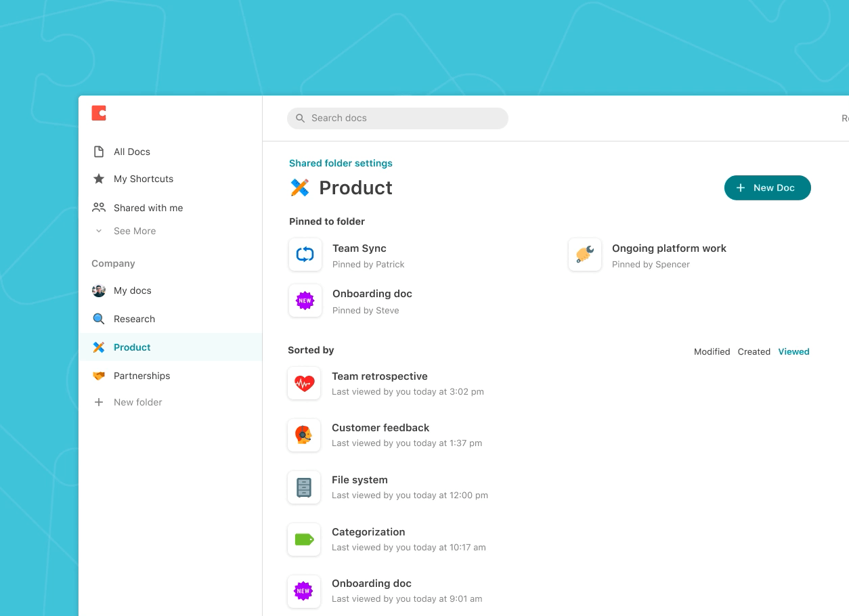Open Categorization green tag icon
Image resolution: width=849 pixels, height=616 pixels.
(304, 540)
